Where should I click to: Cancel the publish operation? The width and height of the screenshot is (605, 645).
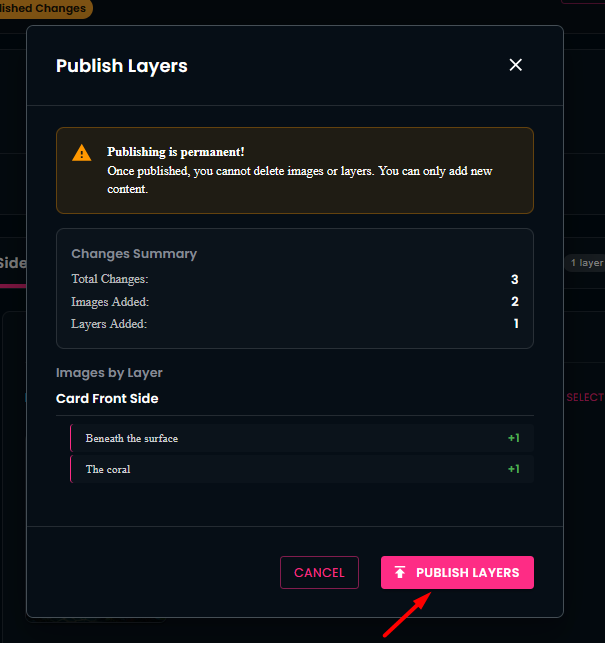point(319,573)
